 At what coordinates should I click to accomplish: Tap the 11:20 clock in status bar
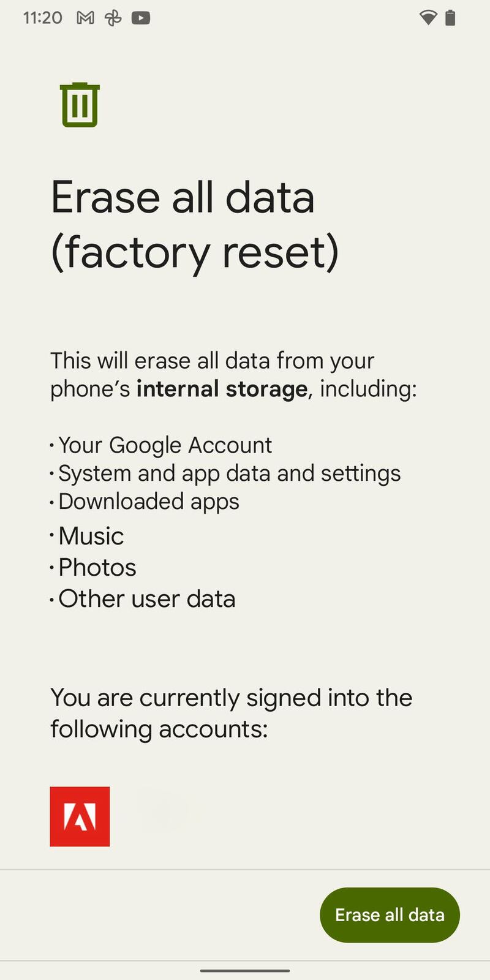point(42,18)
